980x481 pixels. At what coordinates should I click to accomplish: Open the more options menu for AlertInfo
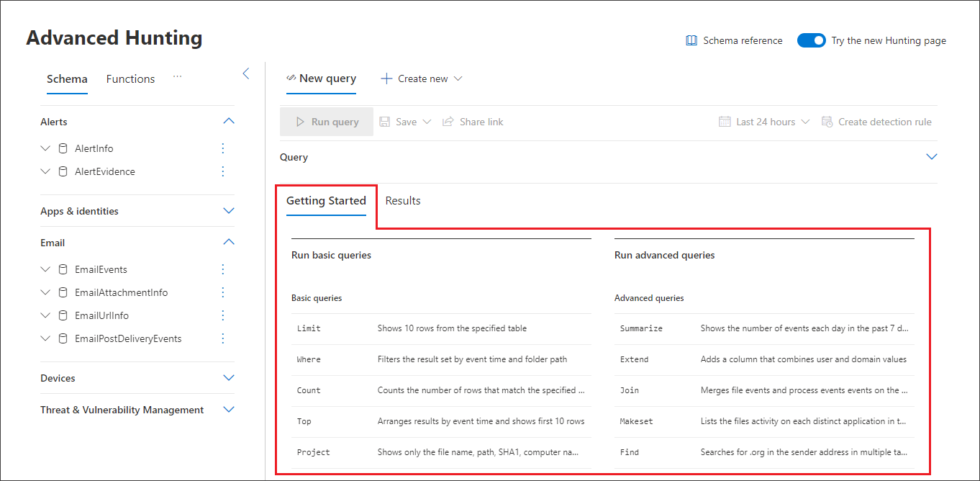point(223,148)
